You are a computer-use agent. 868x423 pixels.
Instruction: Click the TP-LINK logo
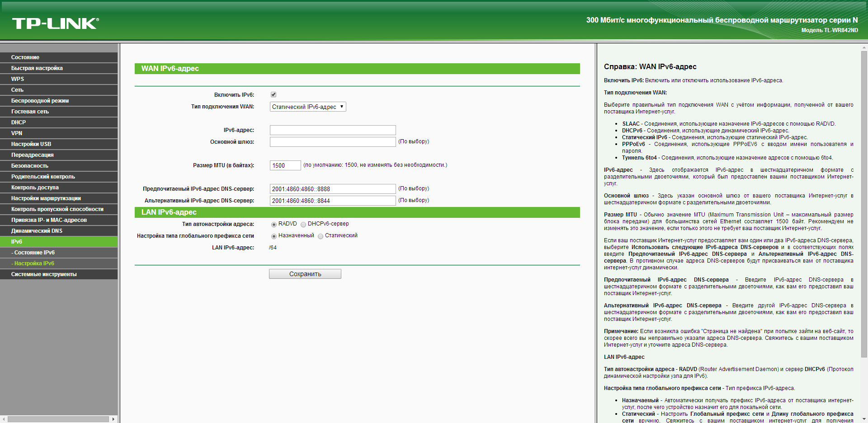point(55,23)
